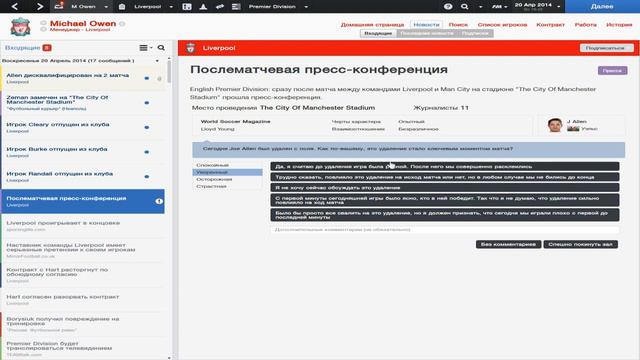Click the subscribe button in the red header
Viewport: 640px width, 360px height.
pos(607,48)
